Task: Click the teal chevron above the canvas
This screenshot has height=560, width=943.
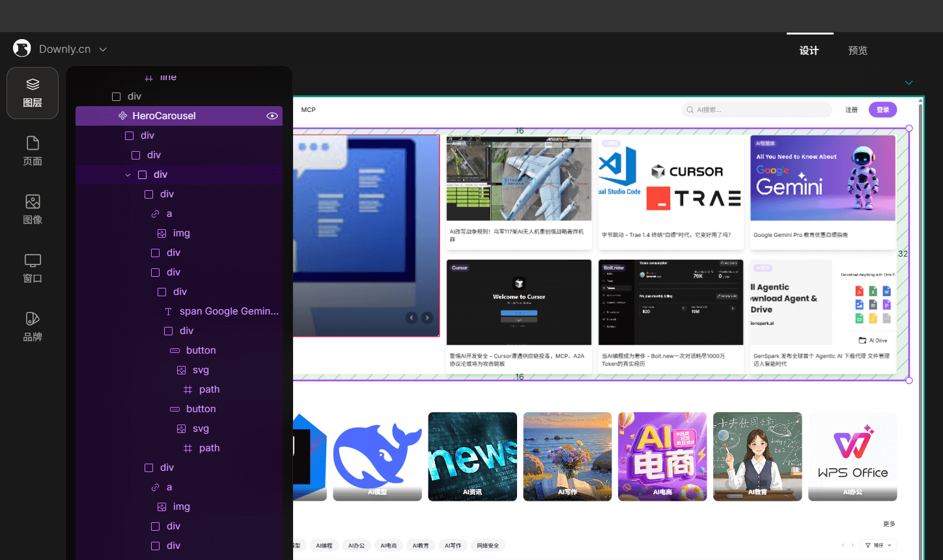Action: (x=909, y=83)
